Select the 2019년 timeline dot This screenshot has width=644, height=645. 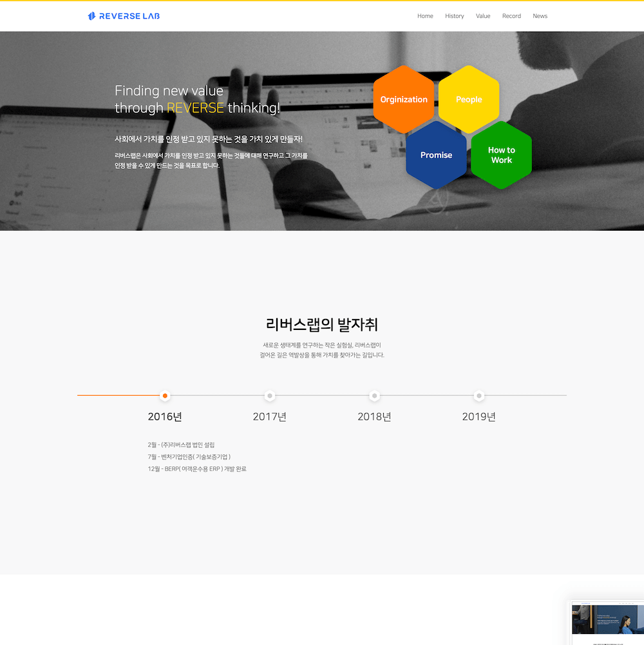click(x=479, y=396)
